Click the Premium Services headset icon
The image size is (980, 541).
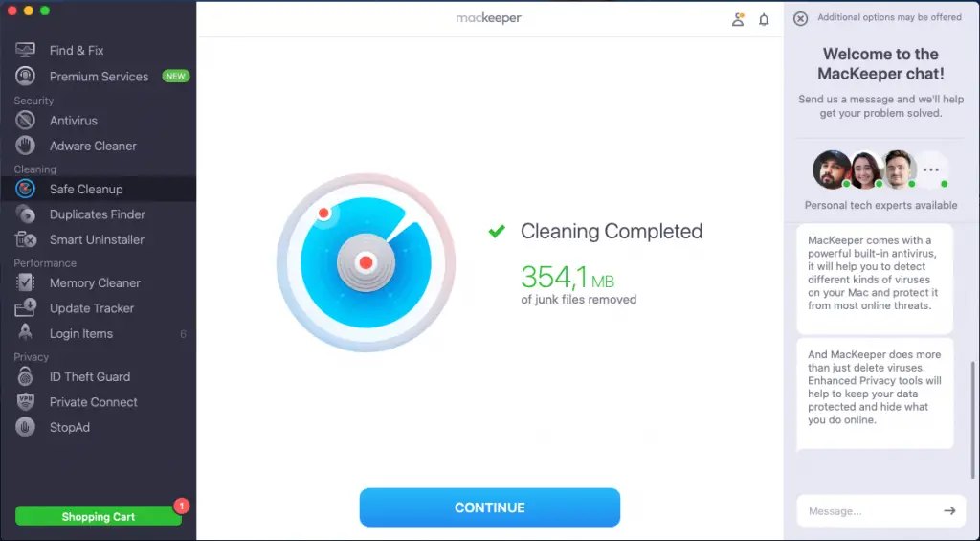coord(25,76)
